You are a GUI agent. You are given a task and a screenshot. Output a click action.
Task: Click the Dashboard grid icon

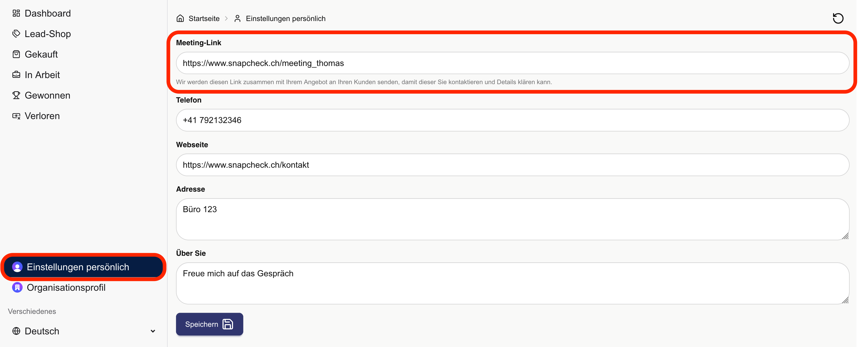coord(16,13)
